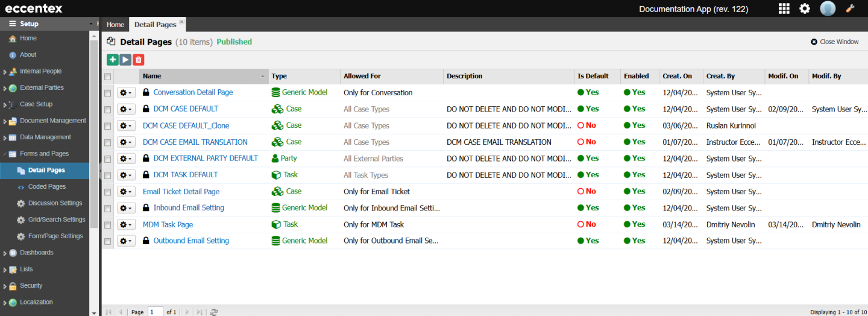
Task: Click Case type icon in Email Ticket Detail Page row
Action: 277,191
